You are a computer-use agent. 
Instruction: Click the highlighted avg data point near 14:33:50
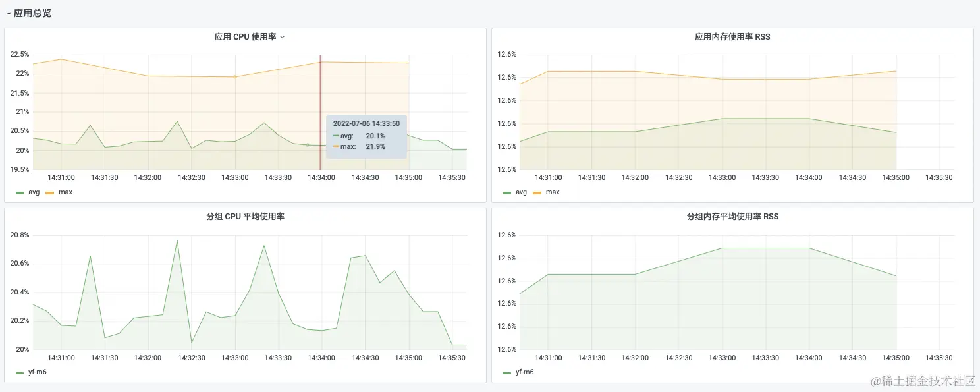point(307,145)
